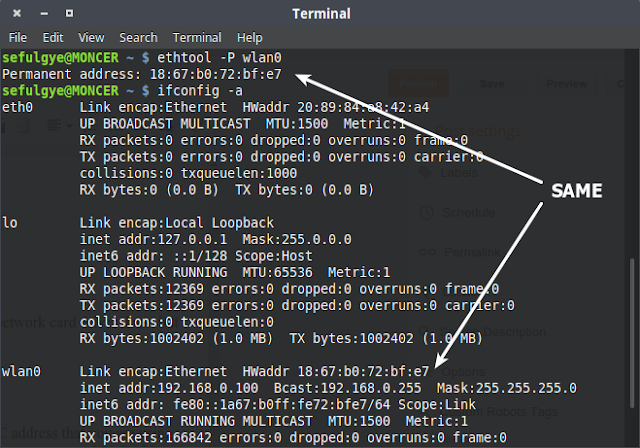Viewport: 640px width, 448px height.
Task: Click the eth0 interface name
Action: coord(17,107)
